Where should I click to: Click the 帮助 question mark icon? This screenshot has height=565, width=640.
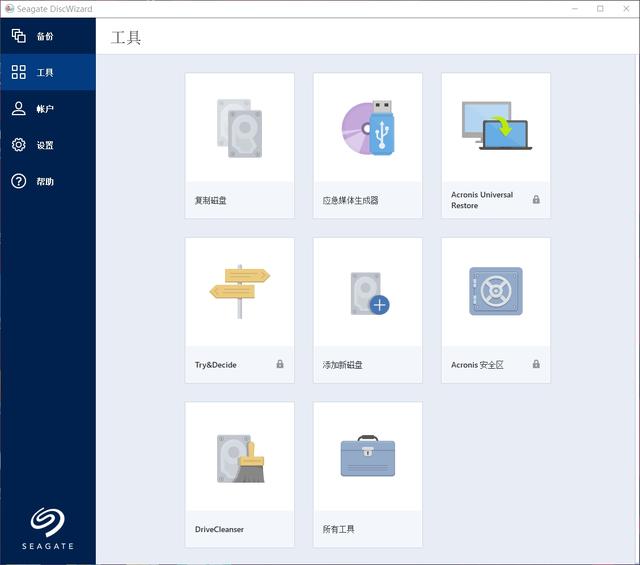[x=19, y=181]
